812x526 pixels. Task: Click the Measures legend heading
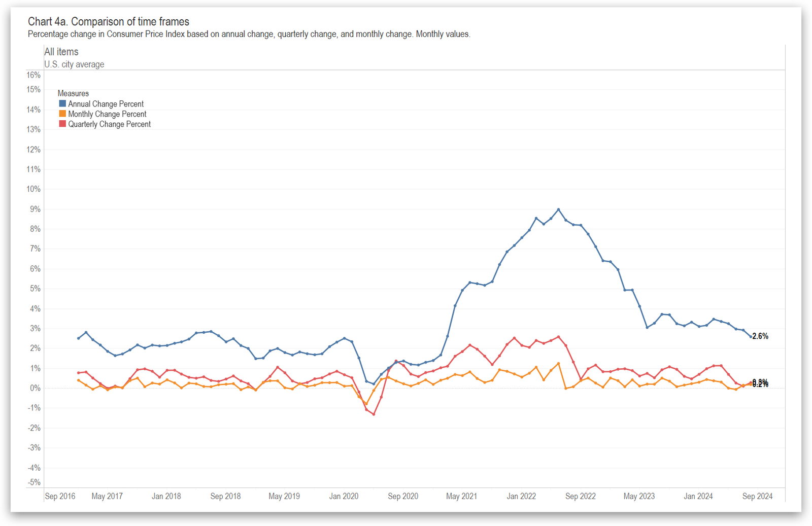coord(73,93)
